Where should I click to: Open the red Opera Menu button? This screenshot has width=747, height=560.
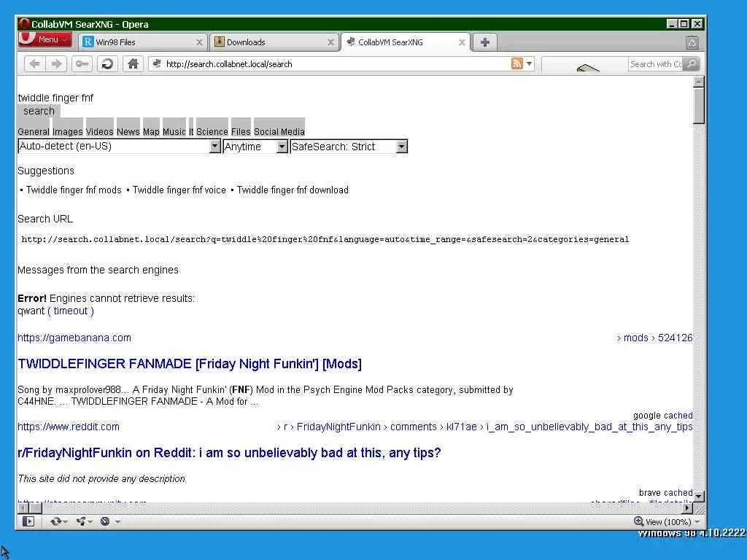pyautogui.click(x=44, y=39)
